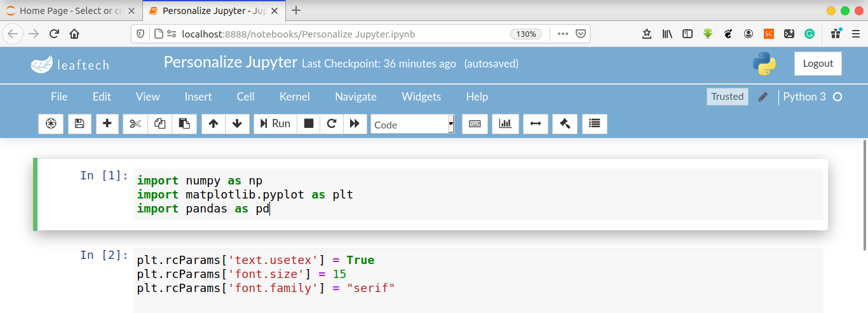Save the notebook with the floppy disk icon
Viewport: 868px width, 313px height.
(x=79, y=124)
